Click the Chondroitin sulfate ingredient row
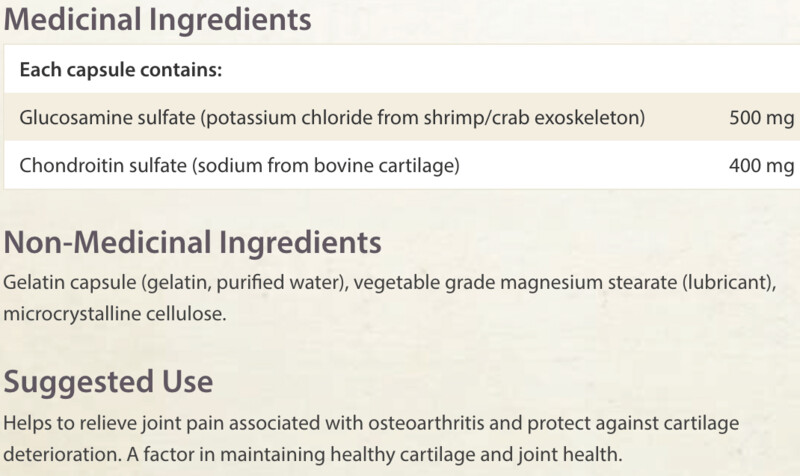 tap(402, 165)
